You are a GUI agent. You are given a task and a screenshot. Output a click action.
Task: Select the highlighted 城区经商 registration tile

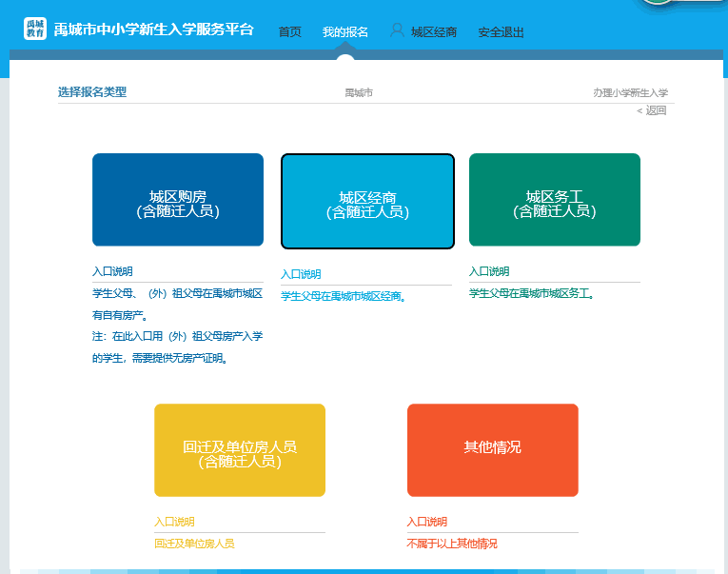pyautogui.click(x=367, y=201)
